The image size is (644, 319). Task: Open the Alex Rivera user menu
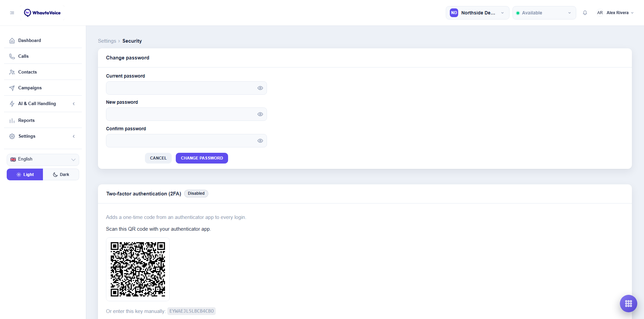coord(615,13)
